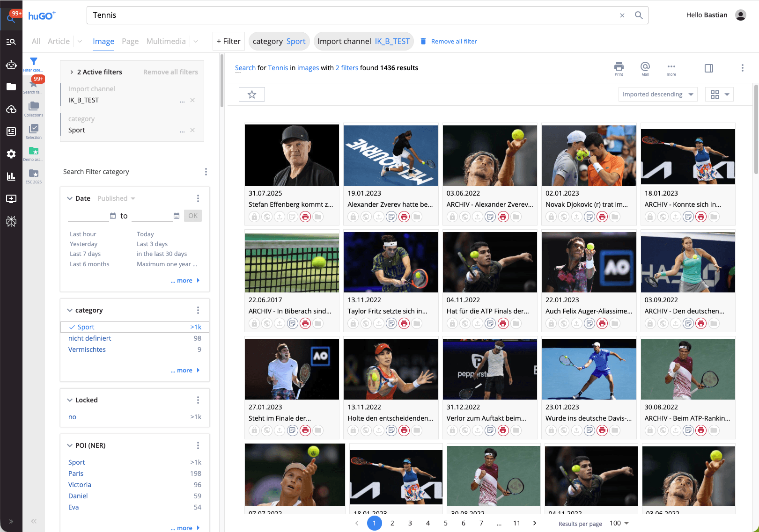Open the settings gear in sidebar

click(x=11, y=154)
